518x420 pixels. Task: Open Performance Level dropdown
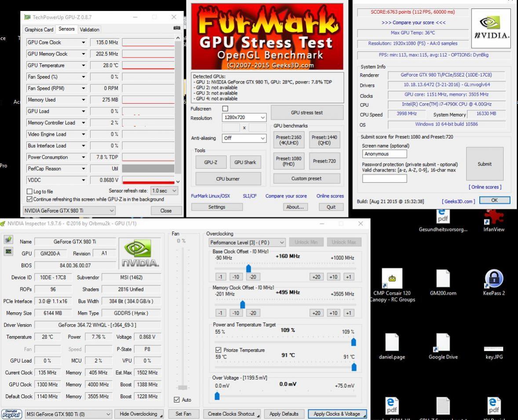tap(247, 242)
